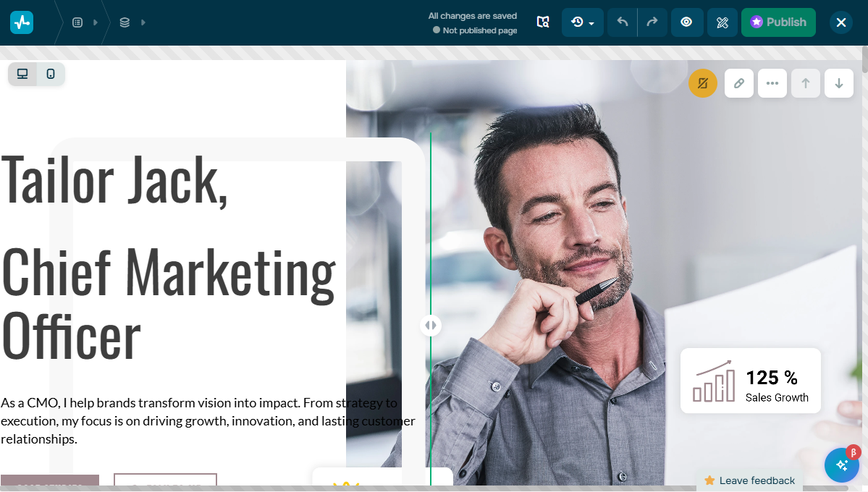Select the hero photo of the man
The width and height of the screenshot is (868, 492).
coord(603,271)
